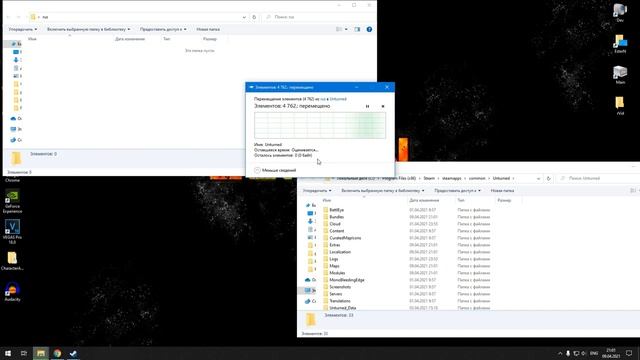
Task: Select Downloads icon in top window sidebar
Action: (16, 60)
